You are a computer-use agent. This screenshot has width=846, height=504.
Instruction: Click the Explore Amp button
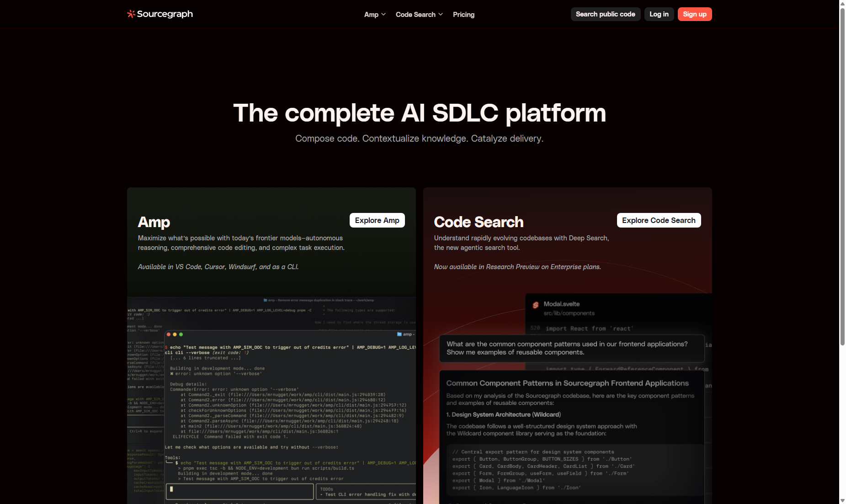[377, 220]
